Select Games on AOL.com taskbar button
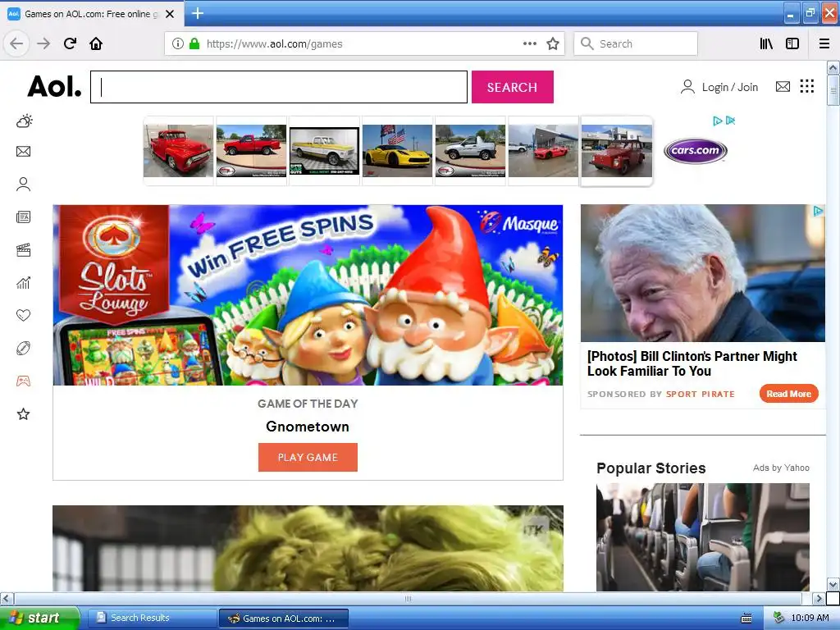The height and width of the screenshot is (630, 840). (x=283, y=619)
